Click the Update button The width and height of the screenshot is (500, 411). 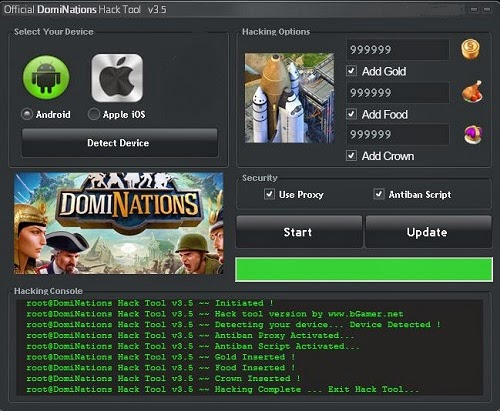[x=428, y=232]
